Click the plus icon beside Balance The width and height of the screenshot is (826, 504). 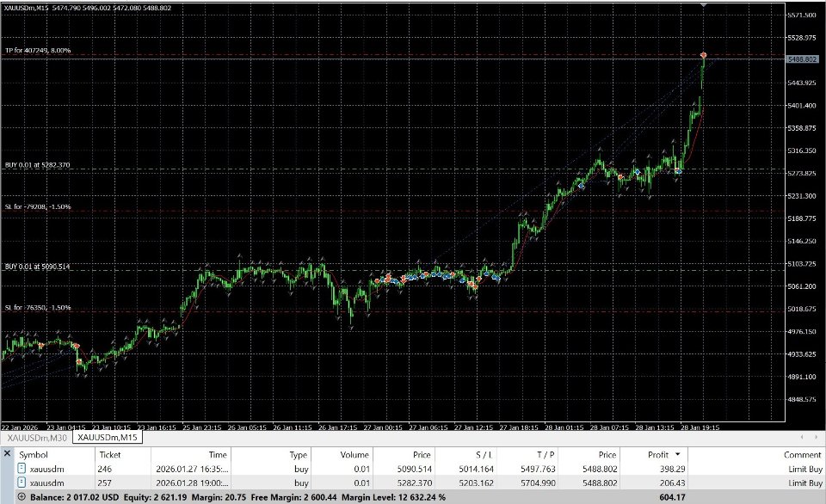22,496
